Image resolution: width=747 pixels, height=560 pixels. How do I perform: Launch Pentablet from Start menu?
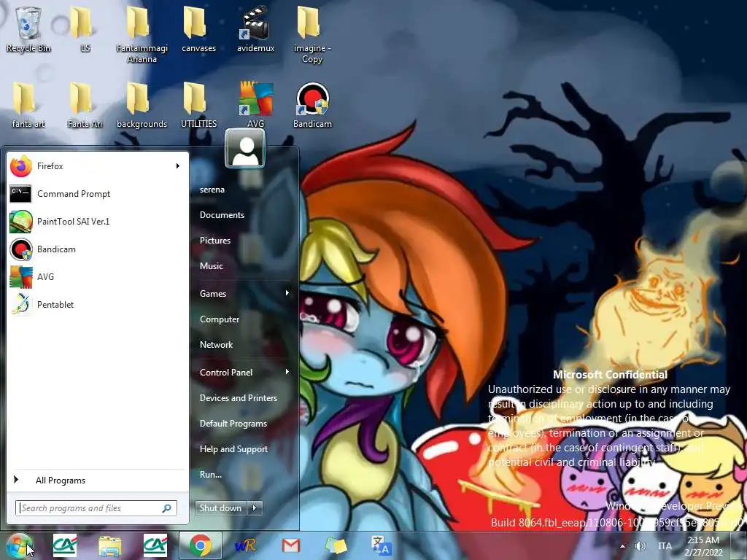point(98,304)
